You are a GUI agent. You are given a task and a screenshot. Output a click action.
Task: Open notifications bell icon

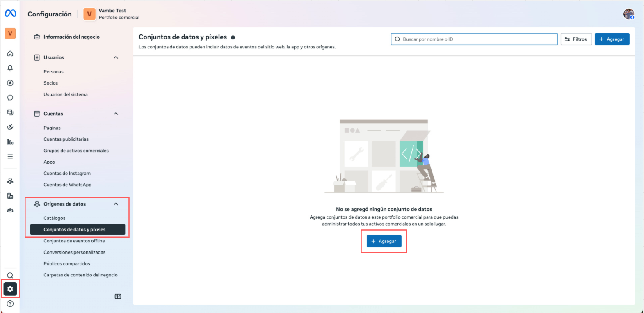click(x=10, y=69)
